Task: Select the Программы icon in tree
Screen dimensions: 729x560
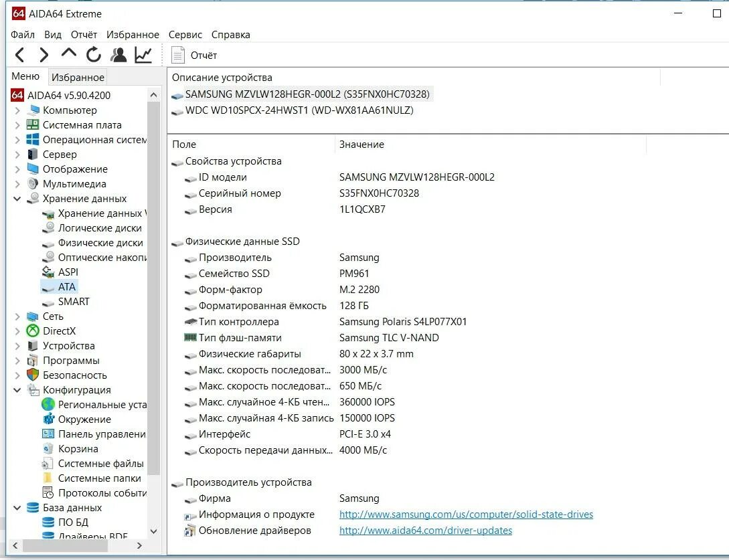Action: [x=33, y=360]
